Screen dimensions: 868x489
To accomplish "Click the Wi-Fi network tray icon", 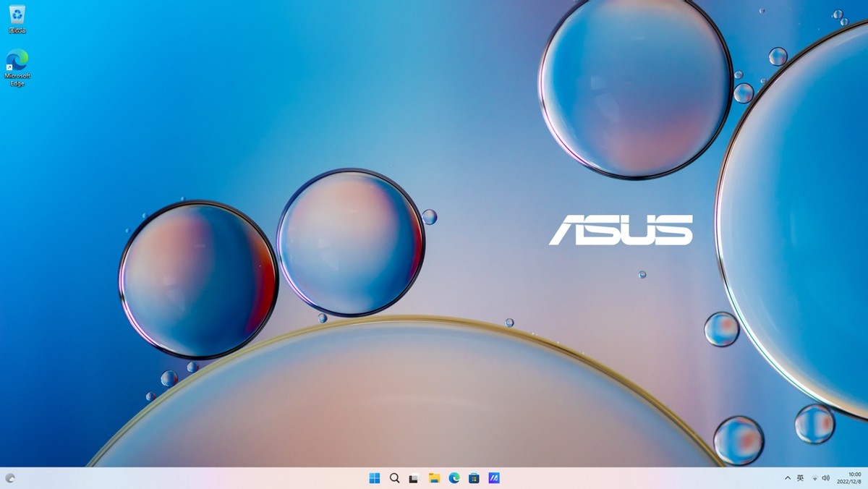I will [814, 478].
